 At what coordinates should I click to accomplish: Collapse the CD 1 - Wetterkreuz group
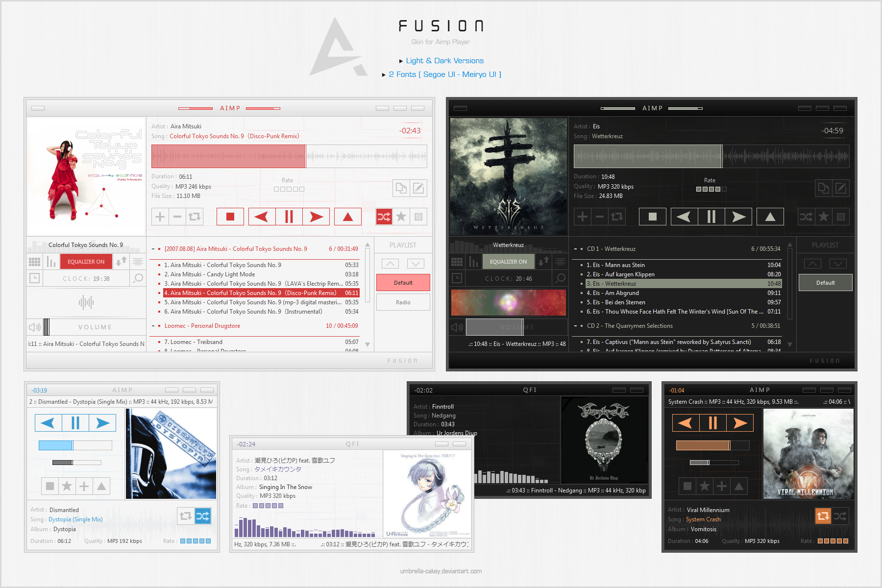click(x=575, y=249)
